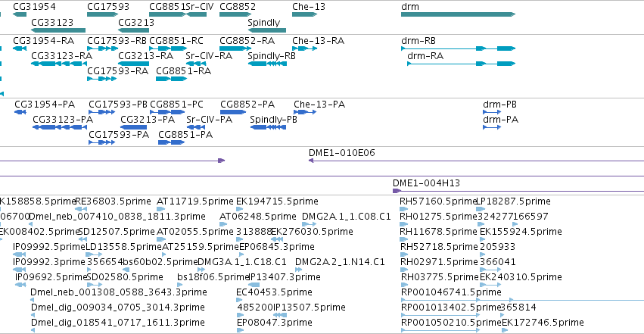Select the CG3213-PA protein label
644x334 pixels.
148,120
